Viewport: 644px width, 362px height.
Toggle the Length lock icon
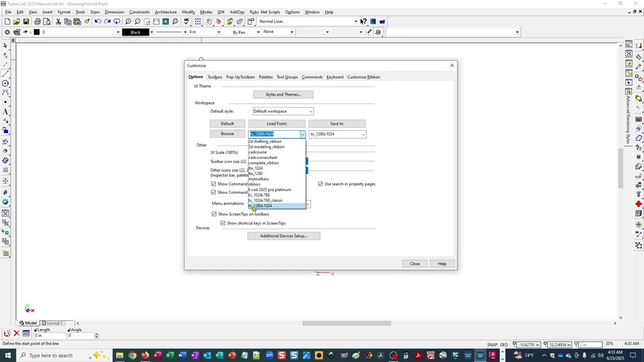pos(36,330)
